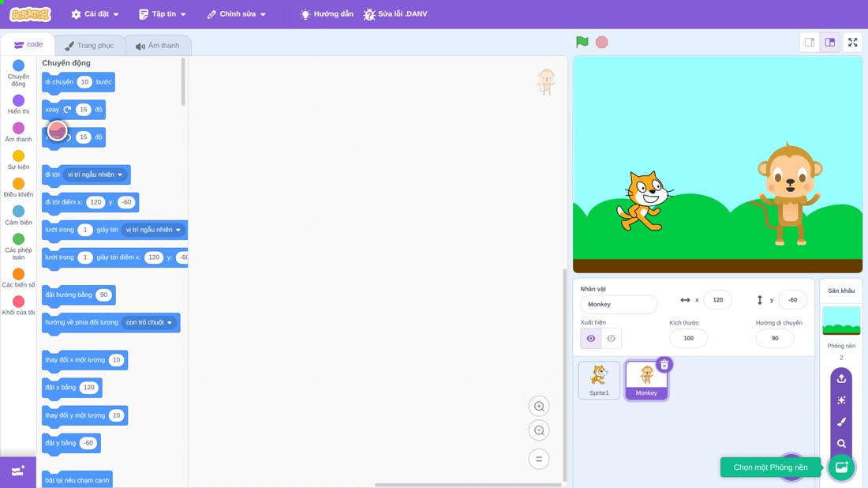Upload a backdrop via upload icon

point(841,379)
